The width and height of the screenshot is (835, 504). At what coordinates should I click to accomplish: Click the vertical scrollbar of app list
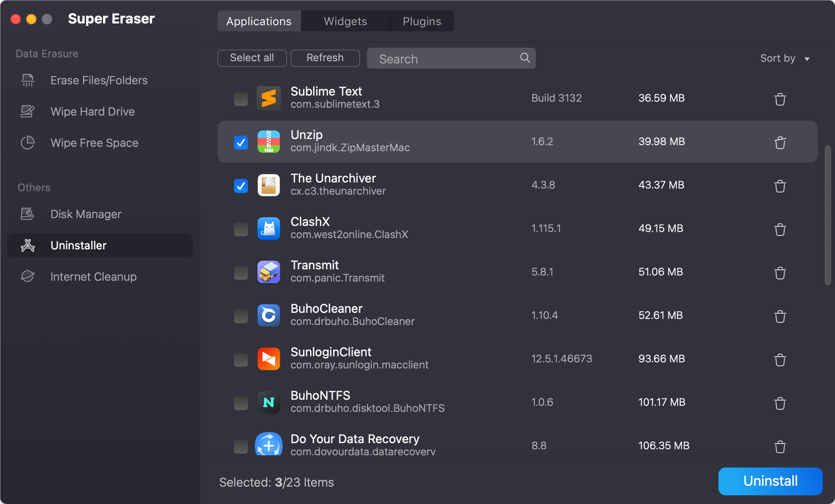(x=828, y=216)
